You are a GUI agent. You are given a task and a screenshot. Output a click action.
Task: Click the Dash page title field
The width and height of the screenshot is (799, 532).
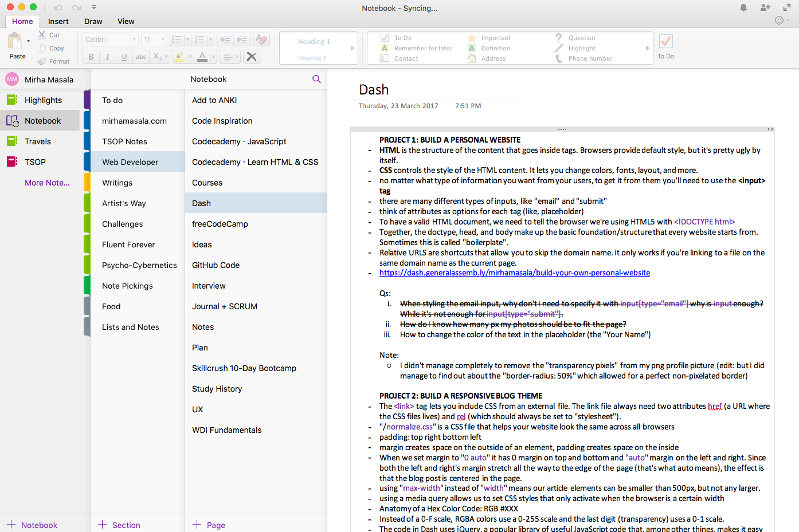(x=434, y=90)
